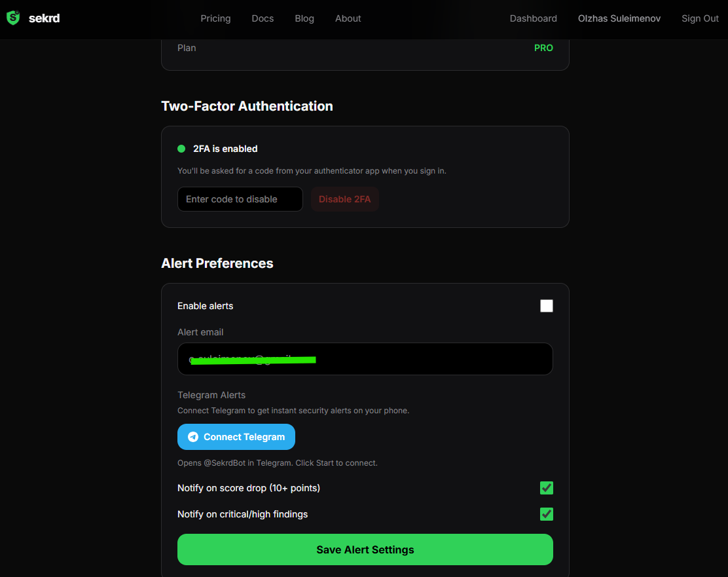The width and height of the screenshot is (728, 577).
Task: Click the PRO plan label
Action: click(543, 48)
